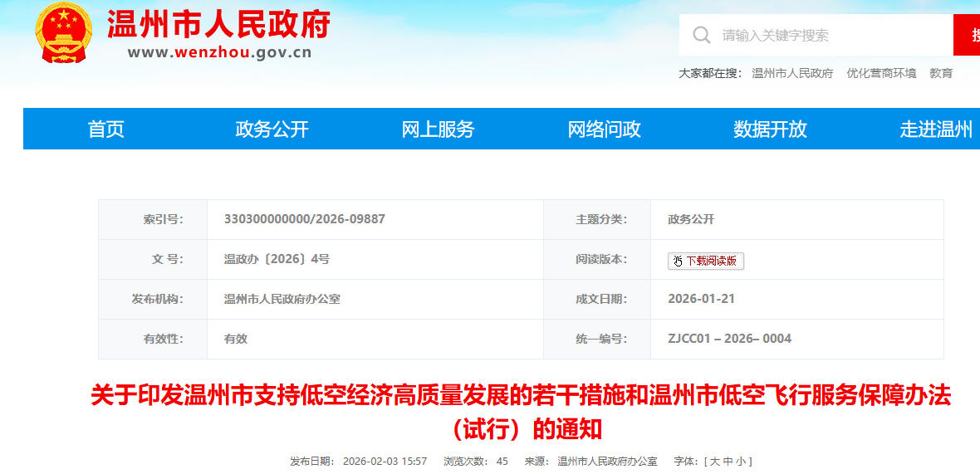980x474 pixels.
Task: Open the 走进温州 navigation tab
Action: pos(936,129)
